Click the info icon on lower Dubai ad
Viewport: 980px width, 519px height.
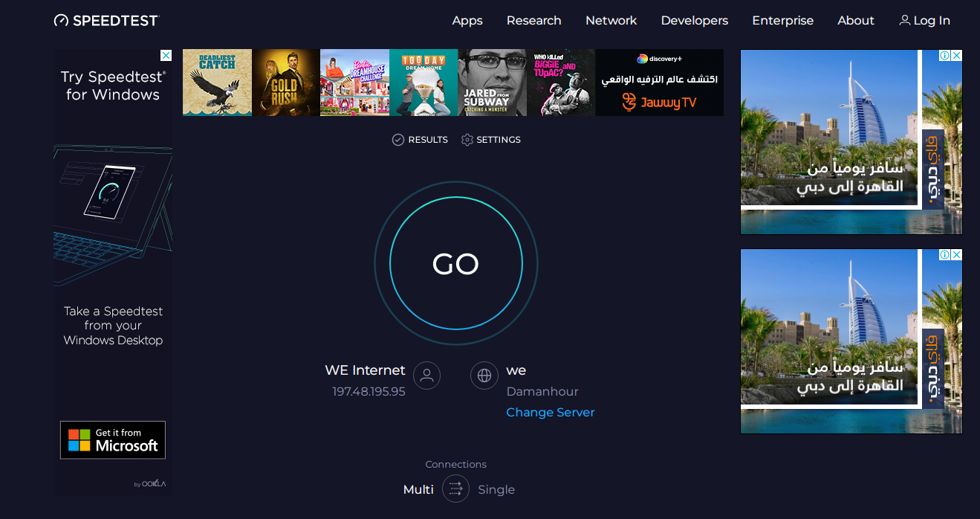coord(944,255)
